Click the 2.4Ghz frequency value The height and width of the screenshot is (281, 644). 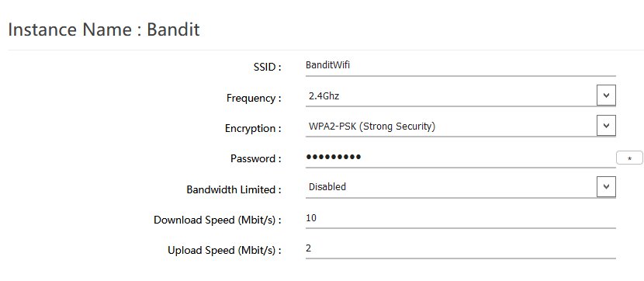coord(324,96)
